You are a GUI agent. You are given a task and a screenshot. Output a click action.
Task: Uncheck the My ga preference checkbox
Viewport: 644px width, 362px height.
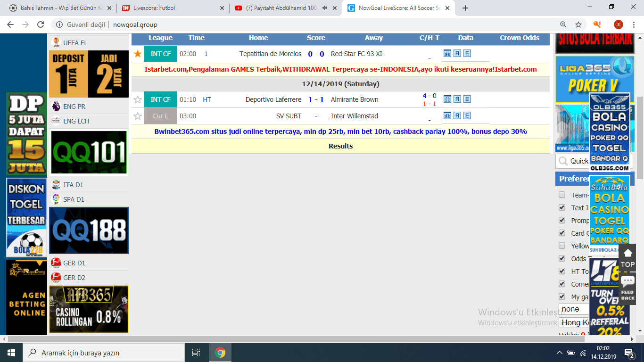point(562,296)
